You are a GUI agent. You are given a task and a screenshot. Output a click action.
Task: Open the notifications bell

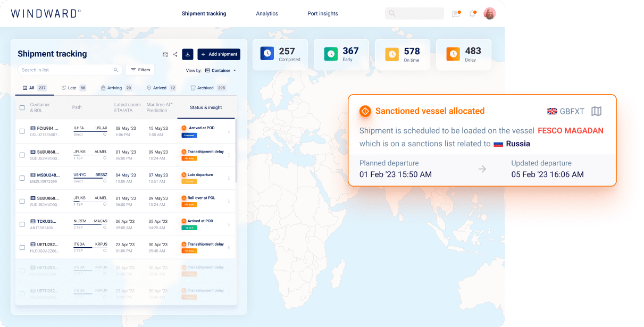click(x=472, y=14)
